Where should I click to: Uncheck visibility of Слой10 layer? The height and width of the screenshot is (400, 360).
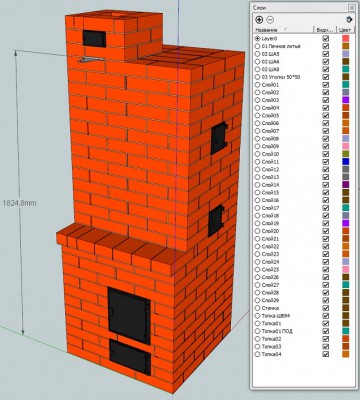326,154
